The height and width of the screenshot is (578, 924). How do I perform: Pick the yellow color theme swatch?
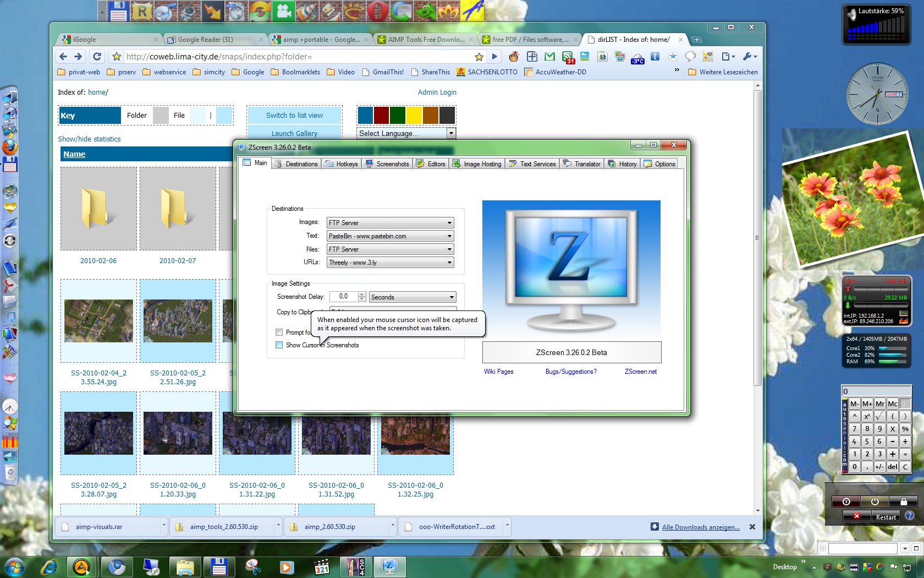click(x=414, y=116)
